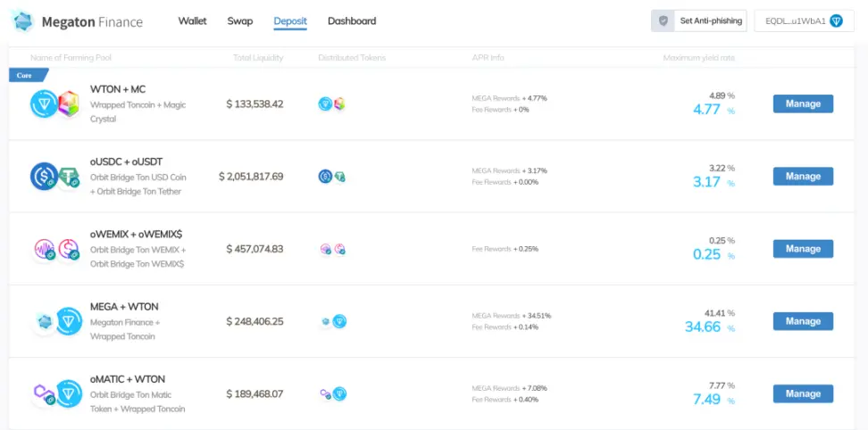Click the $ 457,074.83 liquidity value

(x=255, y=249)
